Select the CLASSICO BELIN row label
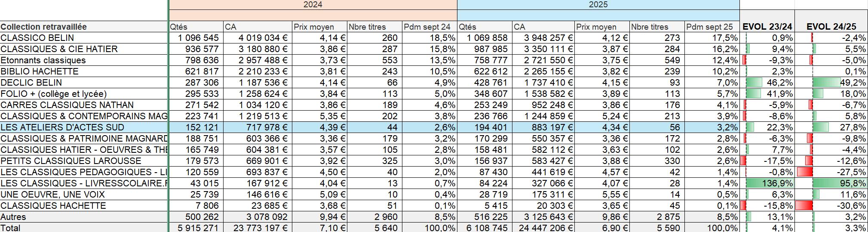868x232 pixels. click(84, 38)
